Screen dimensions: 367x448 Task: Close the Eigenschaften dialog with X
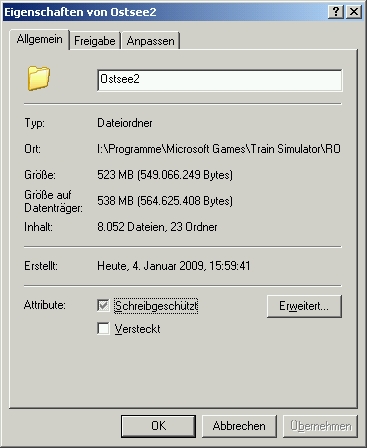(x=354, y=12)
